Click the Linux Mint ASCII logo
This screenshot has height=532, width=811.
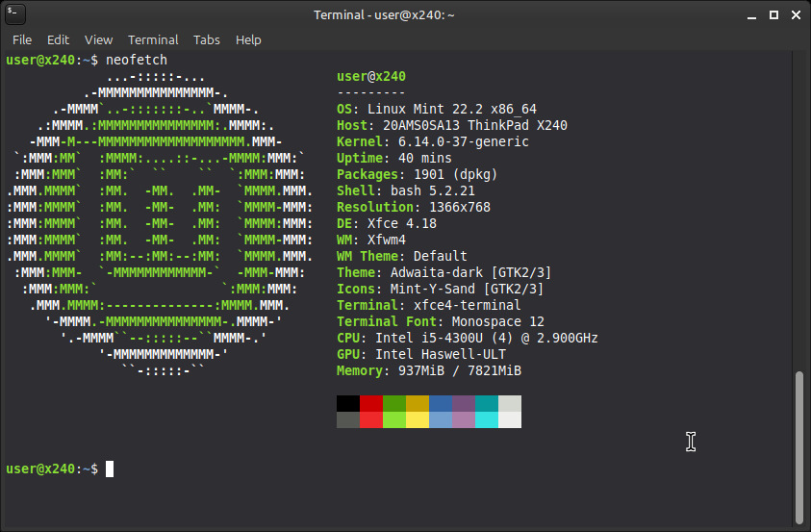click(x=160, y=224)
